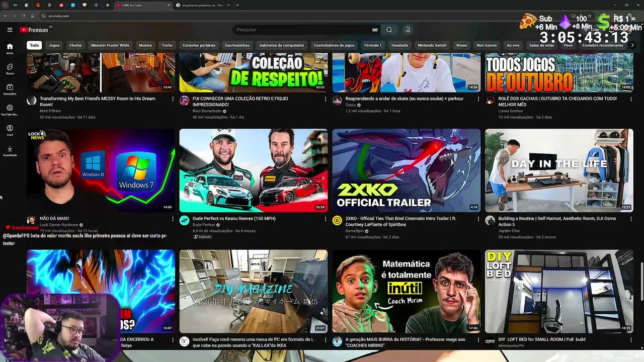Select the 'Monster Hunter Wilds' filter chip
This screenshot has width=644, height=362.
tap(110, 45)
